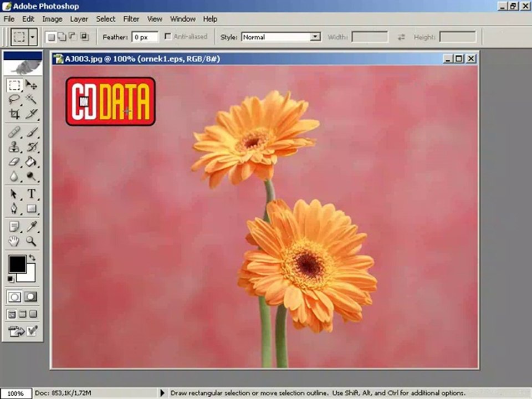The width and height of the screenshot is (532, 399).
Task: Open the Window menu
Action: [x=182, y=19]
